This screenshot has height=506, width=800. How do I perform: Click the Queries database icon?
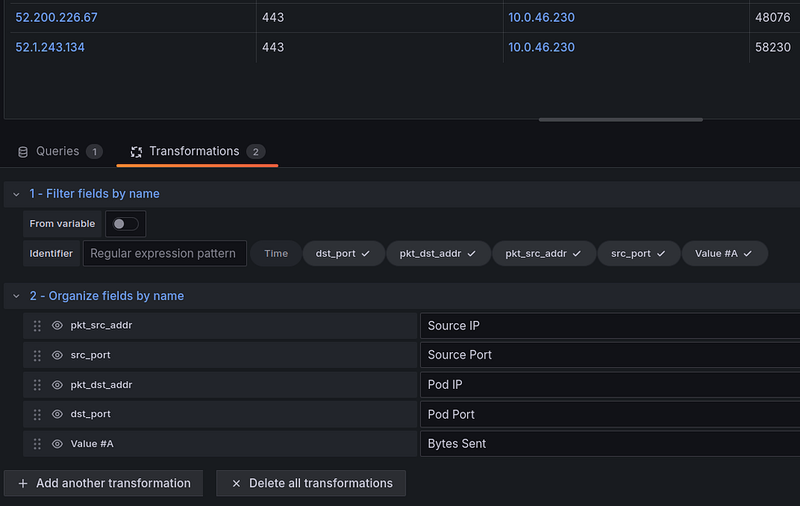23,152
